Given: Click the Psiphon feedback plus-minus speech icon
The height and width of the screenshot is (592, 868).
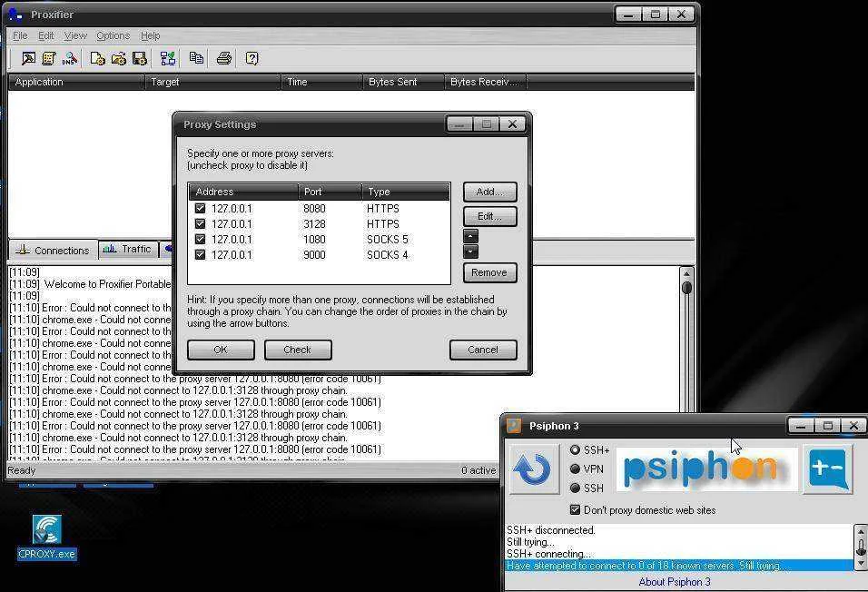Looking at the screenshot, I should pyautogui.click(x=827, y=469).
